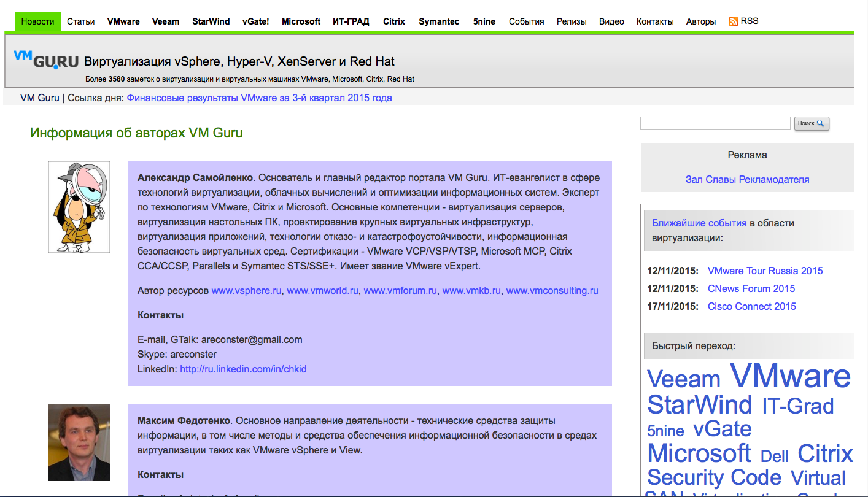This screenshot has width=868, height=497.
Task: Open the www.vsphere.ru link
Action: (246, 290)
